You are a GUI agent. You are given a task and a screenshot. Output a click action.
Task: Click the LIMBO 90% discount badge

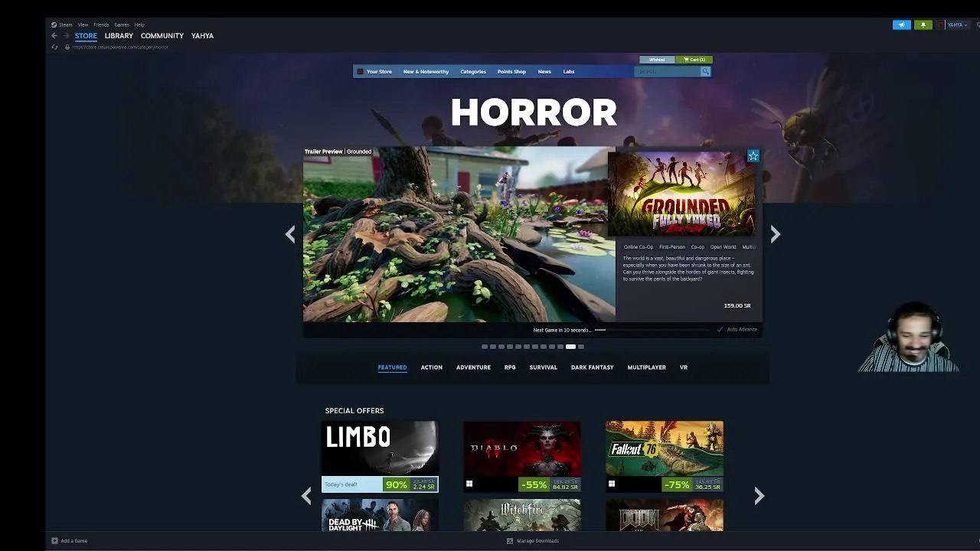coord(397,484)
